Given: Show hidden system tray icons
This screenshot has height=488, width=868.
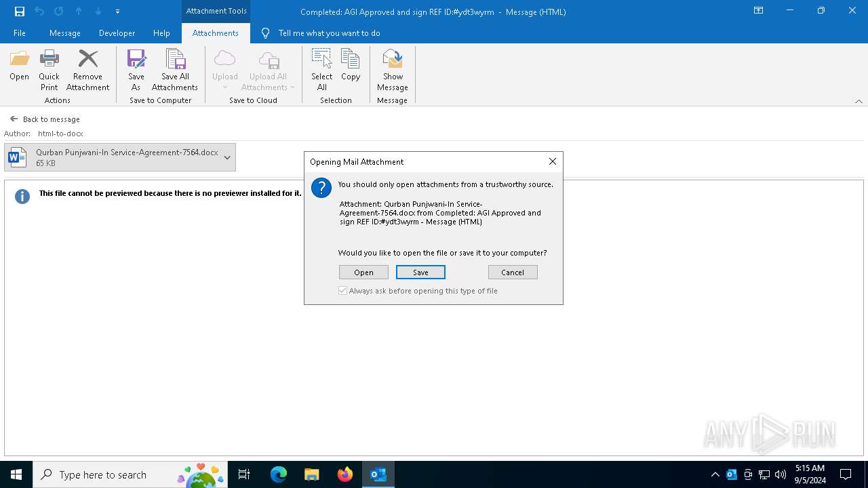Looking at the screenshot, I should 715,474.
